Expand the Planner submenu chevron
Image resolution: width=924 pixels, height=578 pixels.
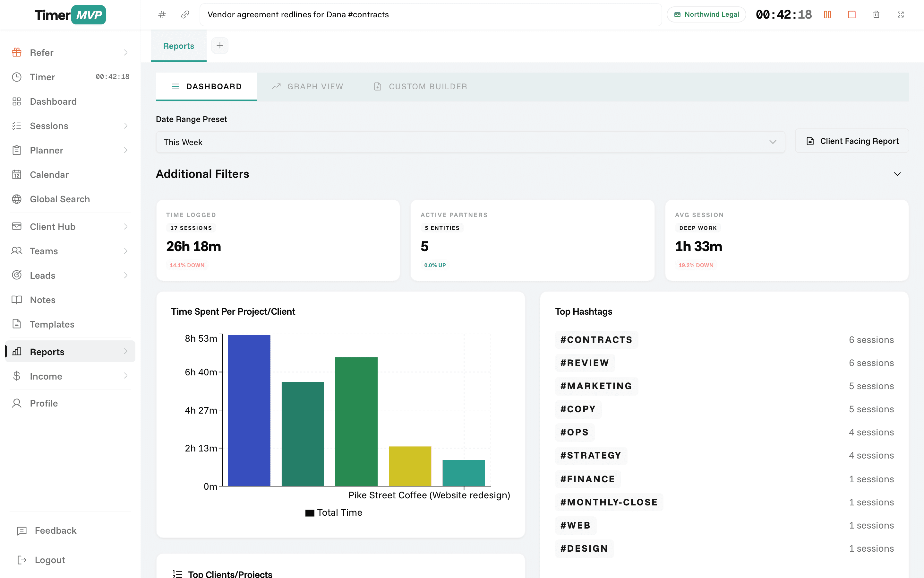pyautogui.click(x=126, y=150)
